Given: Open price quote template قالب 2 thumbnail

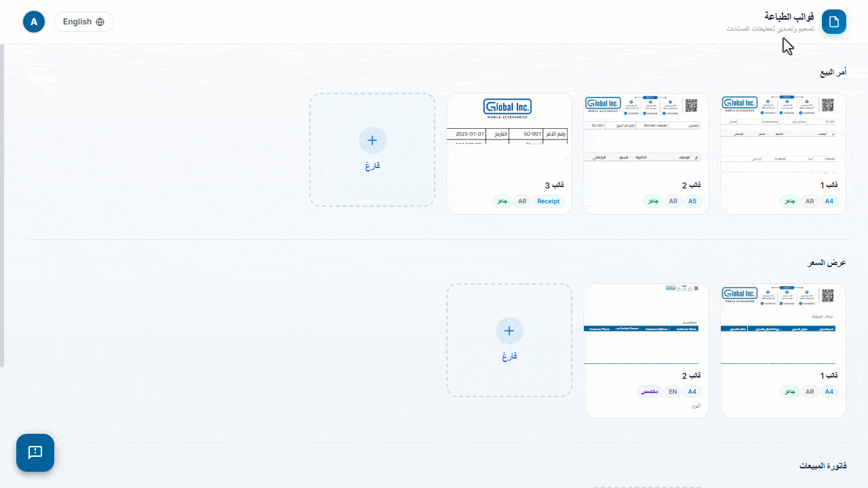Looking at the screenshot, I should (x=646, y=324).
